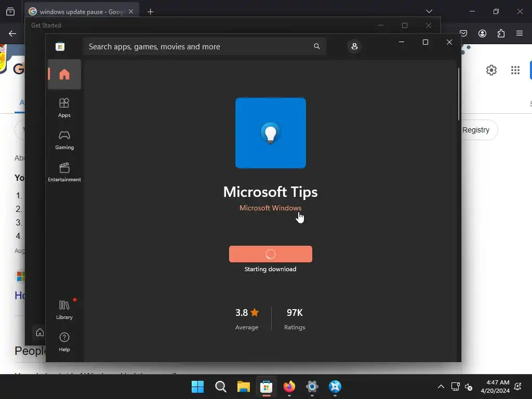
Task: Click the Microsoft Tips app icon
Action: click(270, 132)
